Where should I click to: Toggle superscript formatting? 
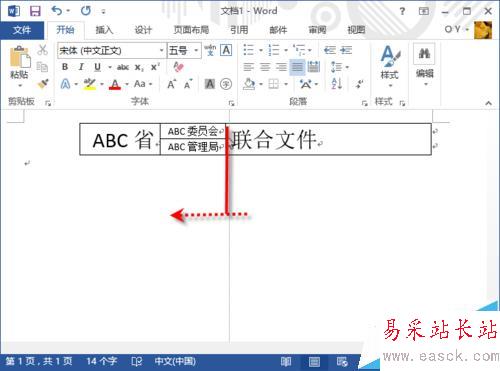155,67
